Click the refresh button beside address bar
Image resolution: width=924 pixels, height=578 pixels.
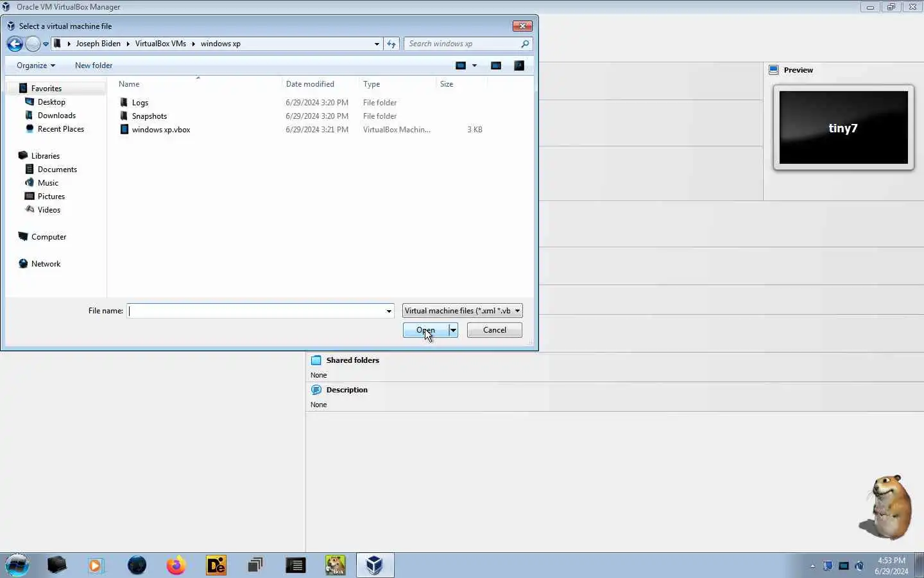point(391,44)
